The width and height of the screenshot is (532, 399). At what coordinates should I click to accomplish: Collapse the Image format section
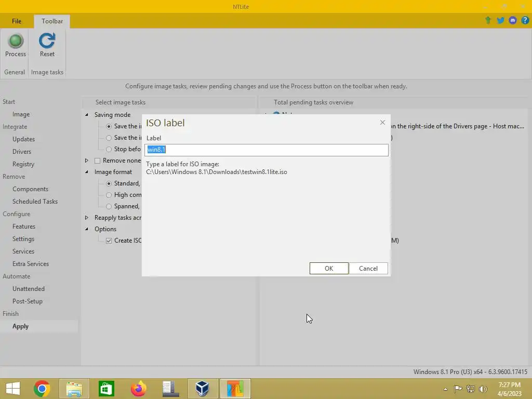pos(87,172)
